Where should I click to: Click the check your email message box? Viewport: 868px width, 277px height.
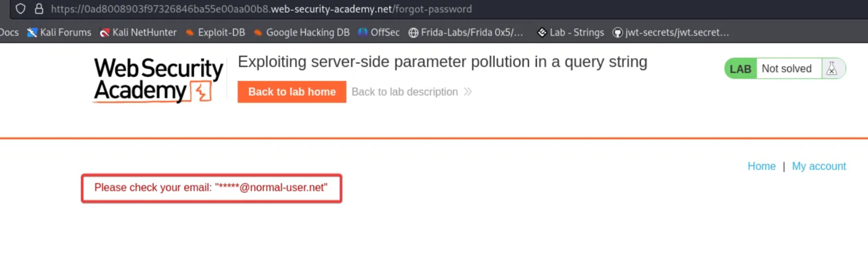pos(211,188)
